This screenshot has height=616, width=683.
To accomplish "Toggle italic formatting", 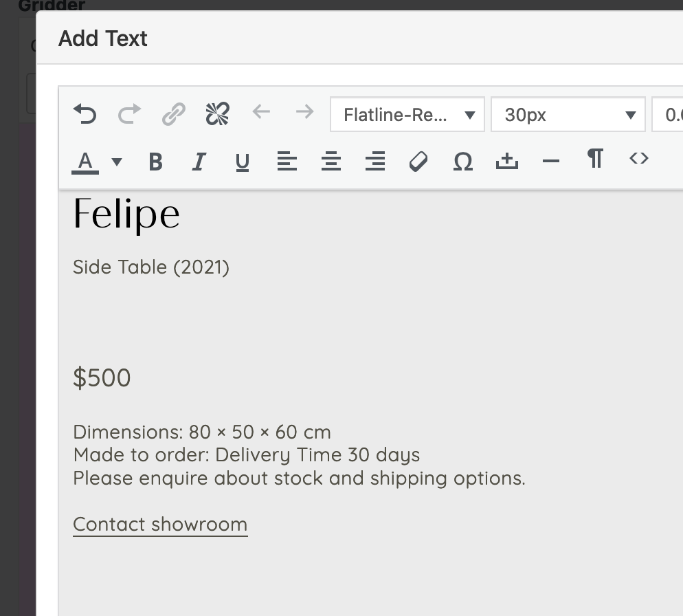I will pos(199,162).
